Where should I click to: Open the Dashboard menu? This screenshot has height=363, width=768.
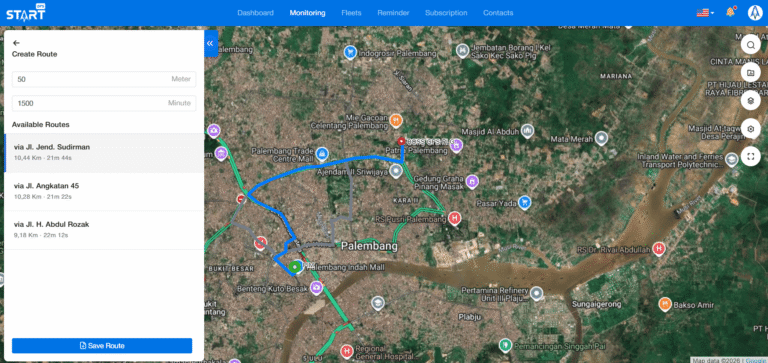coord(255,13)
